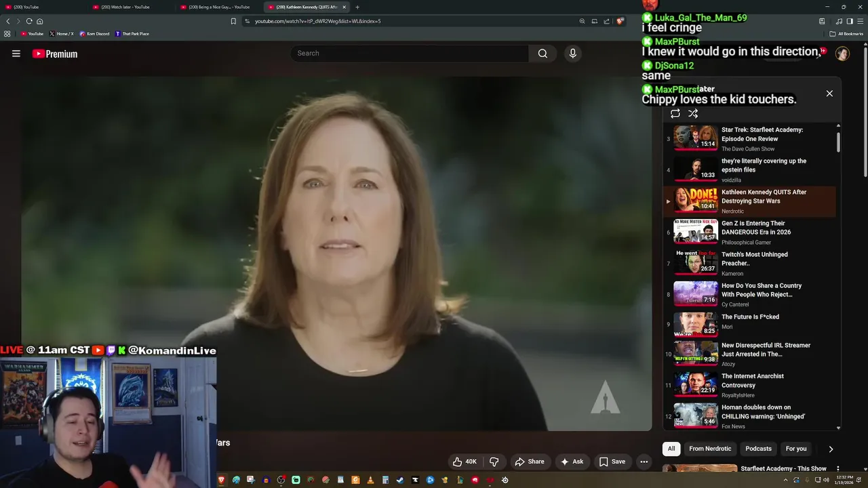Click Kathleen Kennedy QUITS playlist thumbnail
The height and width of the screenshot is (488, 868).
[x=696, y=201]
